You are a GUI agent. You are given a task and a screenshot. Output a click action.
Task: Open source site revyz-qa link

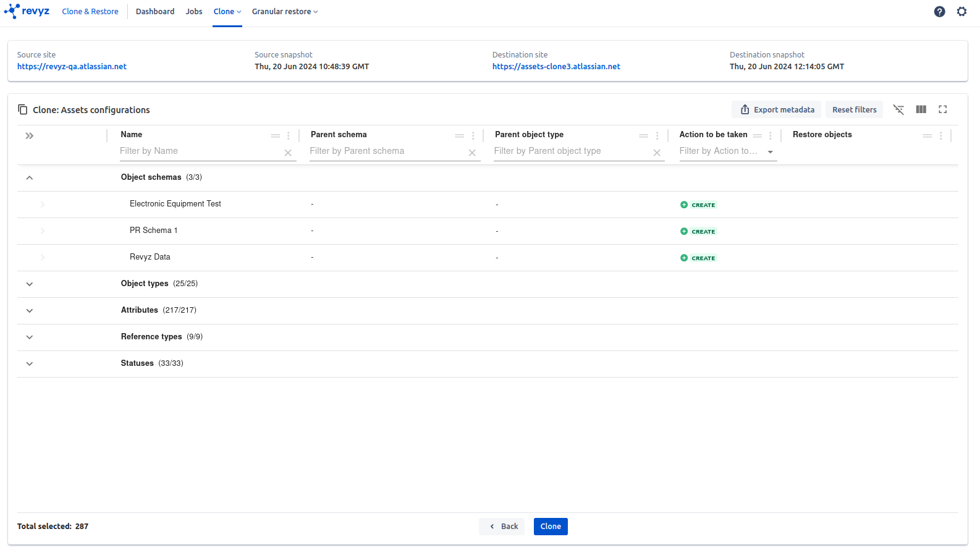[x=72, y=67]
